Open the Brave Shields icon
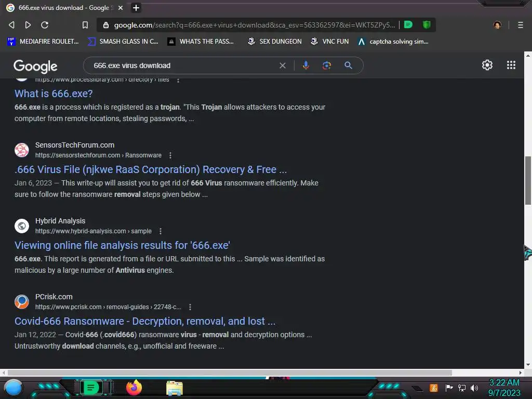The width and height of the screenshot is (532, 399). [x=427, y=25]
